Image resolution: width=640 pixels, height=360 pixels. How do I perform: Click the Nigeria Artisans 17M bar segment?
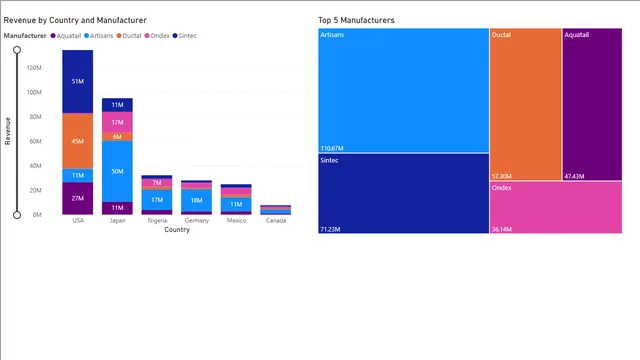[x=157, y=200]
